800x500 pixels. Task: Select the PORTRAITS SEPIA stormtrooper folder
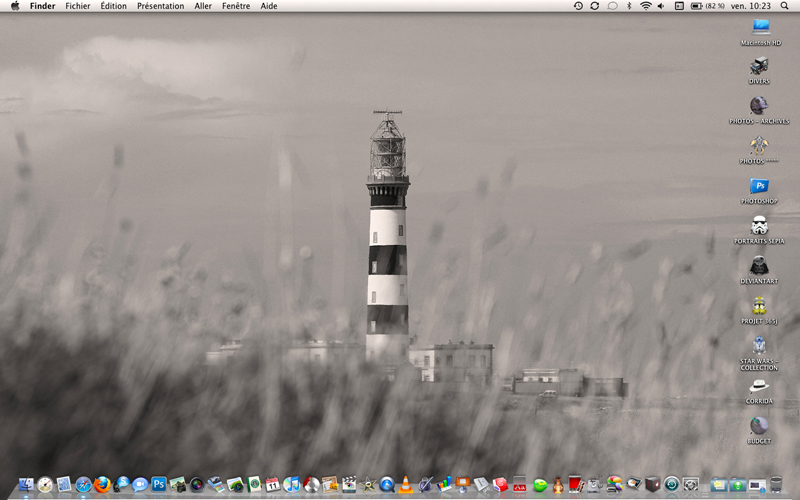pyautogui.click(x=759, y=230)
